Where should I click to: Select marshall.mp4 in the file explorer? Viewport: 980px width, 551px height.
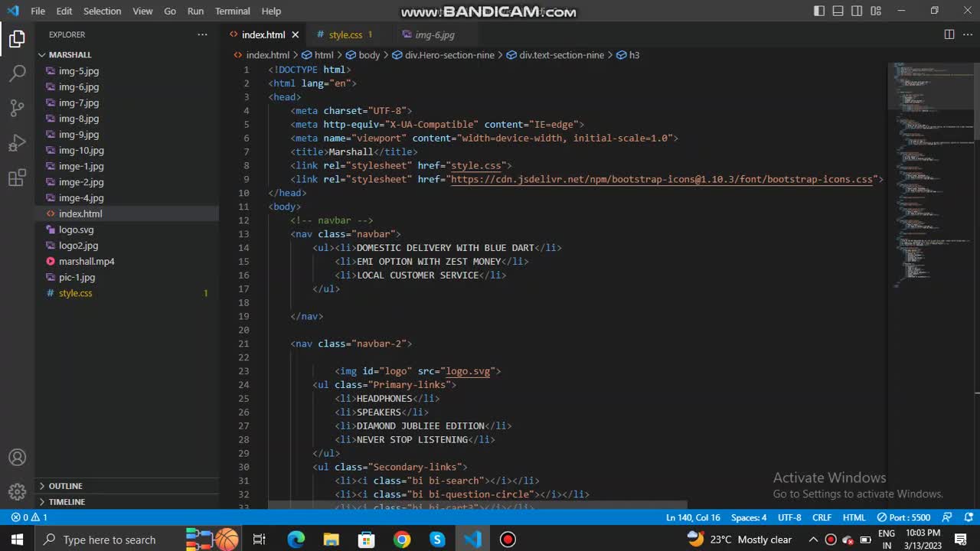click(x=87, y=261)
